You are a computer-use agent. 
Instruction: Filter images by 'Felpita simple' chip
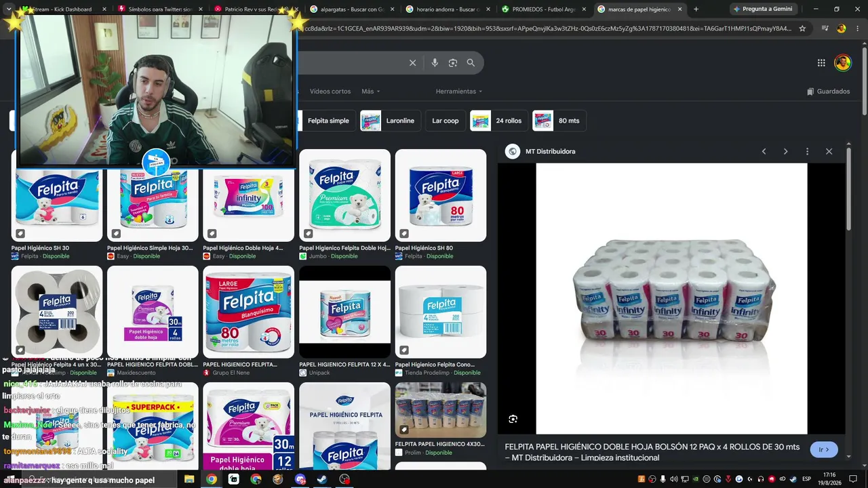tap(328, 121)
